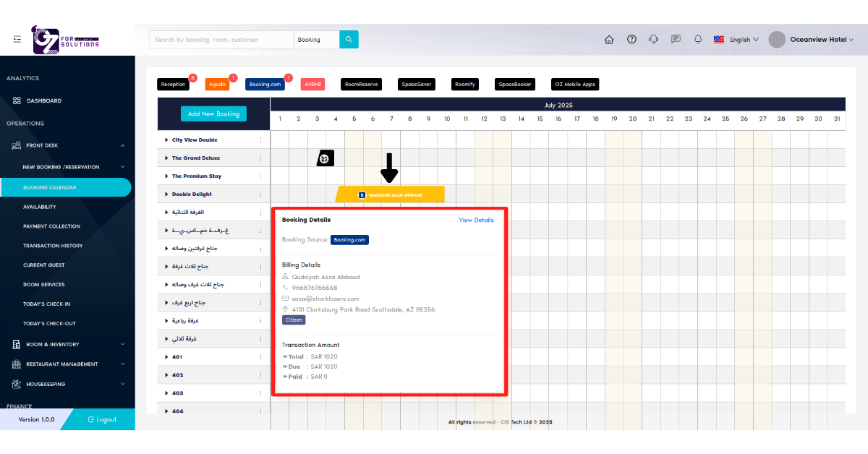The image size is (868, 454).
Task: Click the booking search input field
Action: 221,39
